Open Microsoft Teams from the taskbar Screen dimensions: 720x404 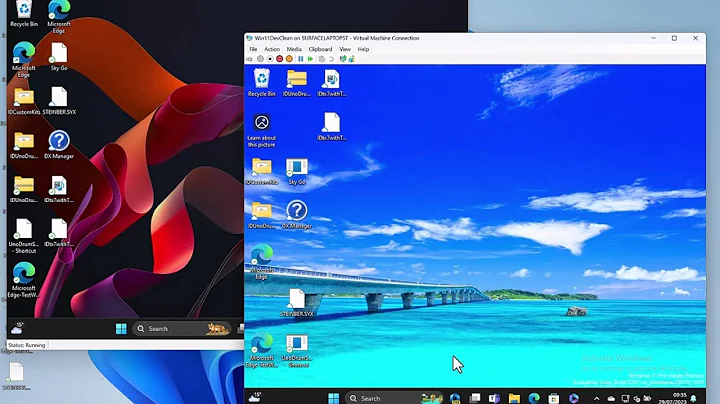pos(494,398)
